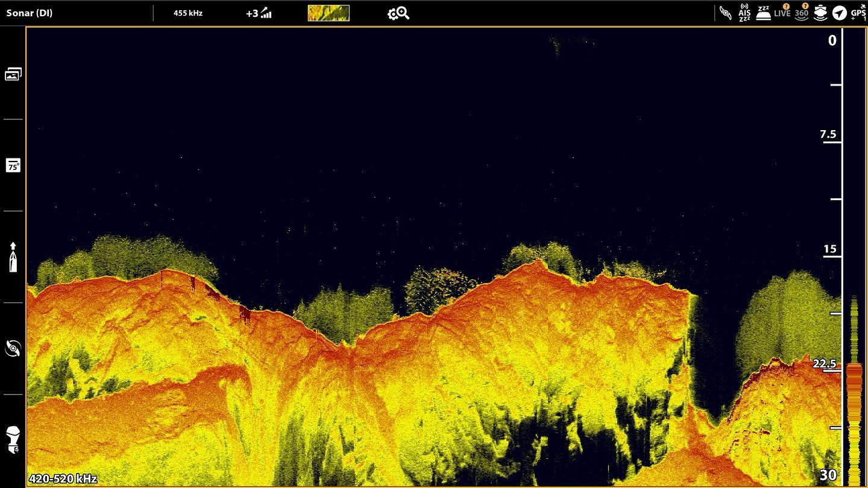Viewport: 868px width, 488px height.
Task: Click the circular spot-lock icon in sidebar
Action: [13, 349]
